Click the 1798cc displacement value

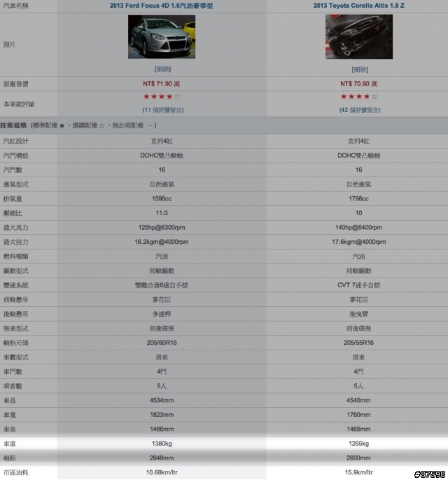pos(358,199)
